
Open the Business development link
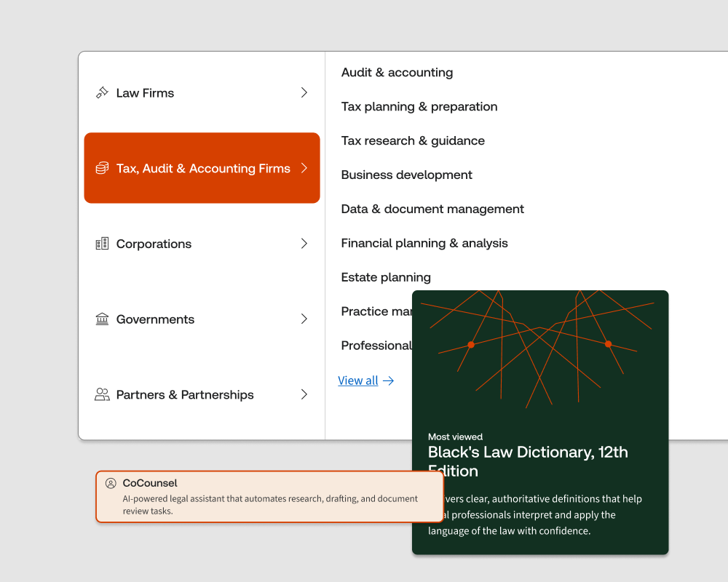[x=407, y=175]
